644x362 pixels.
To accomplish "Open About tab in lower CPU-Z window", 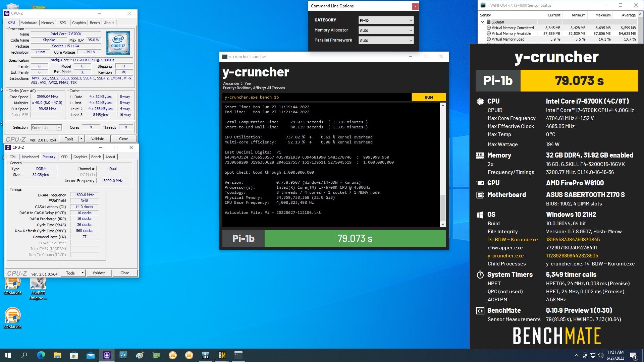I will (x=110, y=157).
